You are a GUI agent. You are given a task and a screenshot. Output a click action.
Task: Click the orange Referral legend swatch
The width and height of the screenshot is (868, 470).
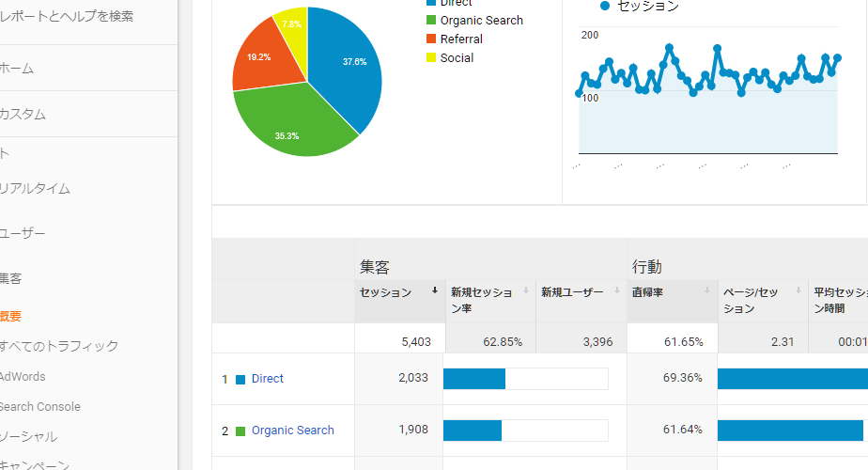coord(431,39)
